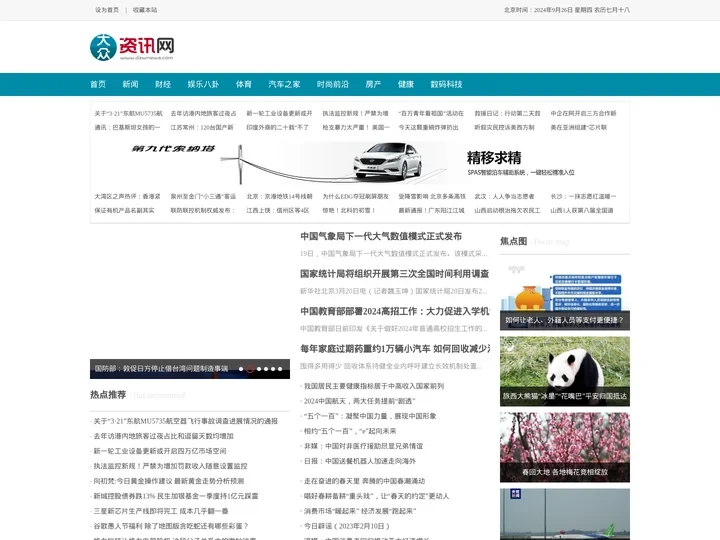
Task: Open 走在奋进的春天里 奔腾的中国春潮涌动
Action: (x=364, y=481)
